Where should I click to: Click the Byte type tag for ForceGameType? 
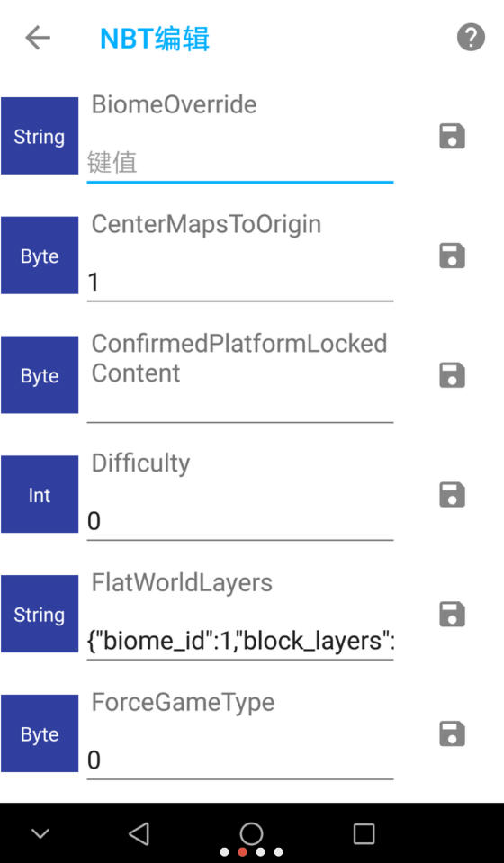click(40, 733)
